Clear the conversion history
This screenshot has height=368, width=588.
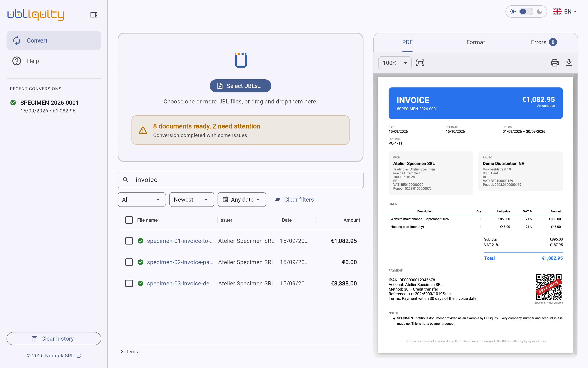tap(54, 338)
